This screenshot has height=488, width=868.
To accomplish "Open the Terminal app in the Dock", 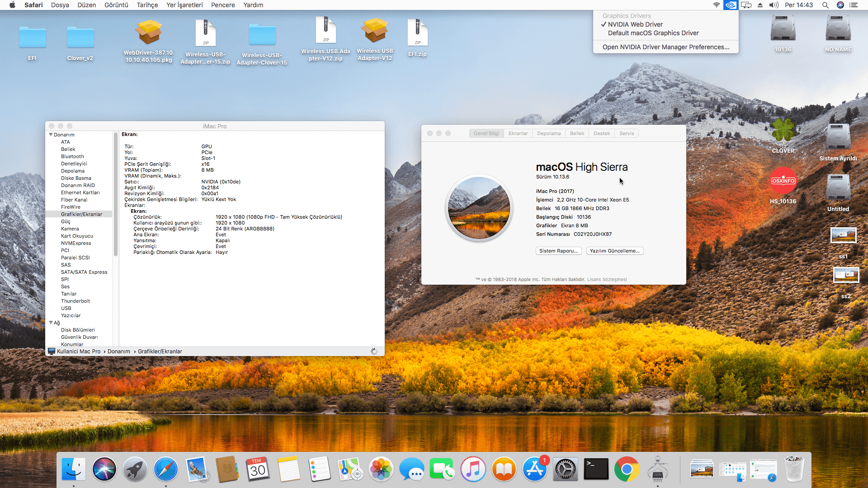I will 596,469.
